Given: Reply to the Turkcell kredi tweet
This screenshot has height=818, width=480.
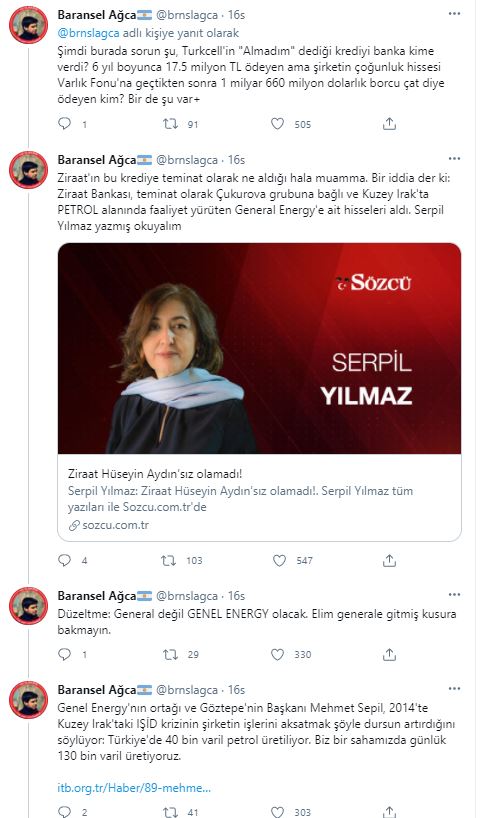Looking at the screenshot, I should click(x=65, y=124).
